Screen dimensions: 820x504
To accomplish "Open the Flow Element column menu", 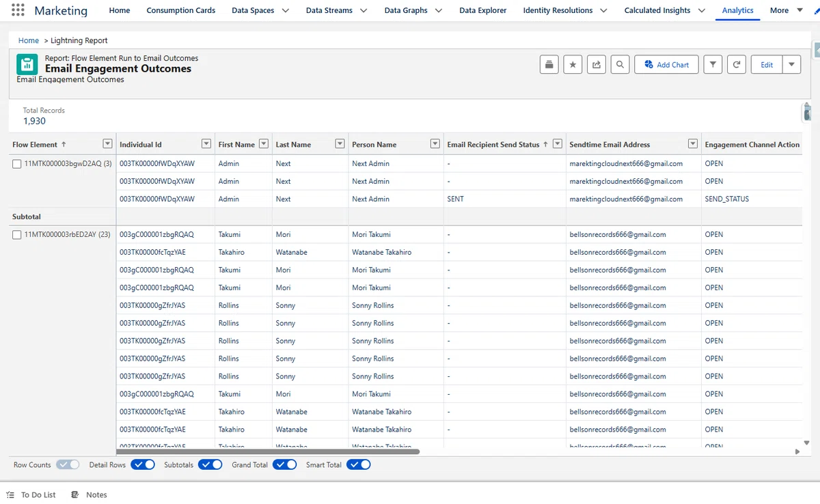I will point(107,144).
